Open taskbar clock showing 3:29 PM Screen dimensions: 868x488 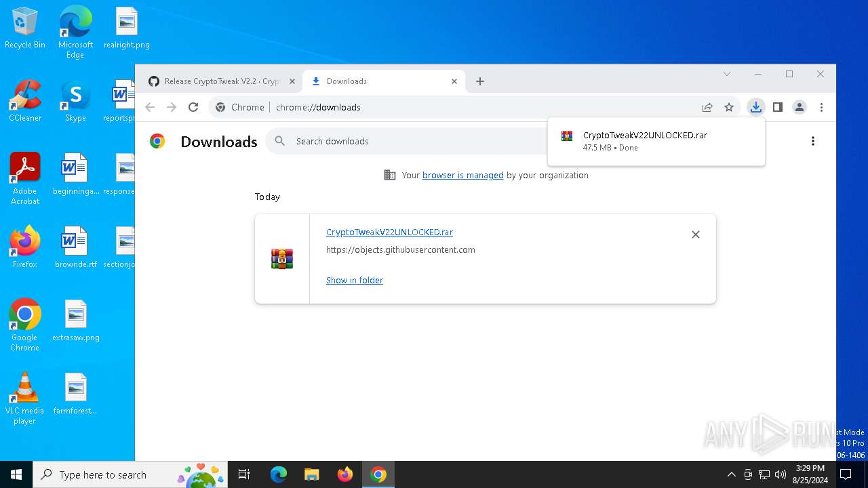coord(810,474)
